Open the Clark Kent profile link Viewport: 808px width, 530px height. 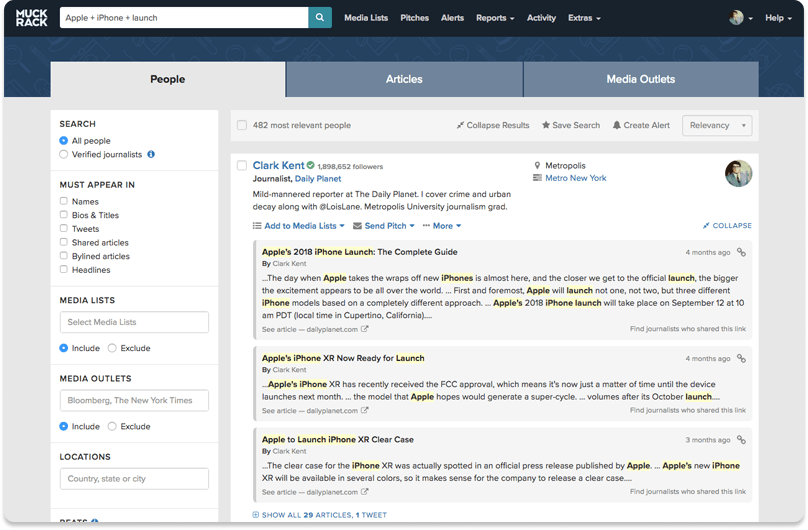coord(278,165)
